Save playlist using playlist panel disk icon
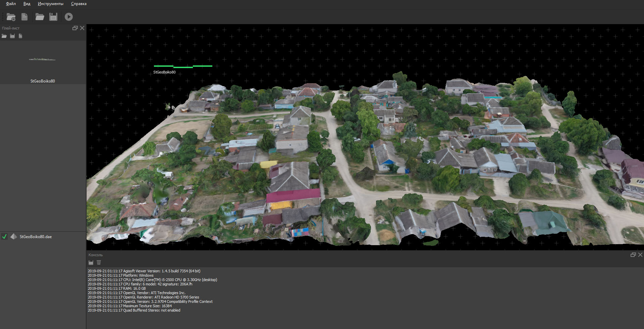 (12, 36)
